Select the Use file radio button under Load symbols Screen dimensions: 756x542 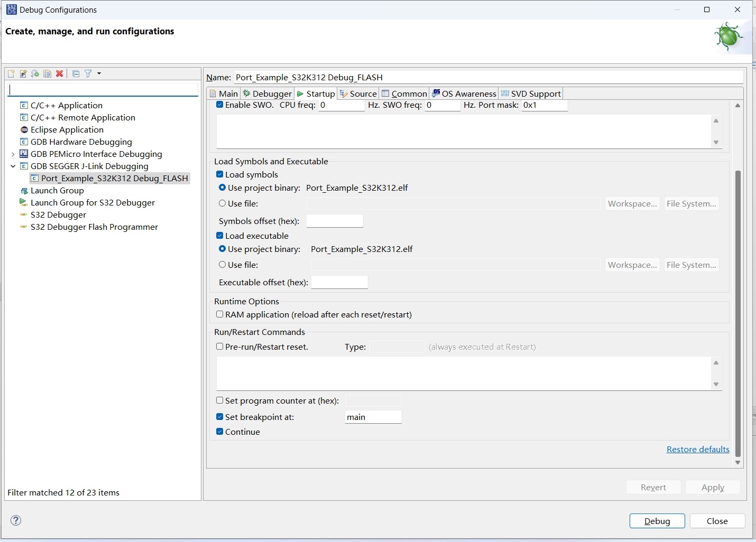[x=223, y=203]
